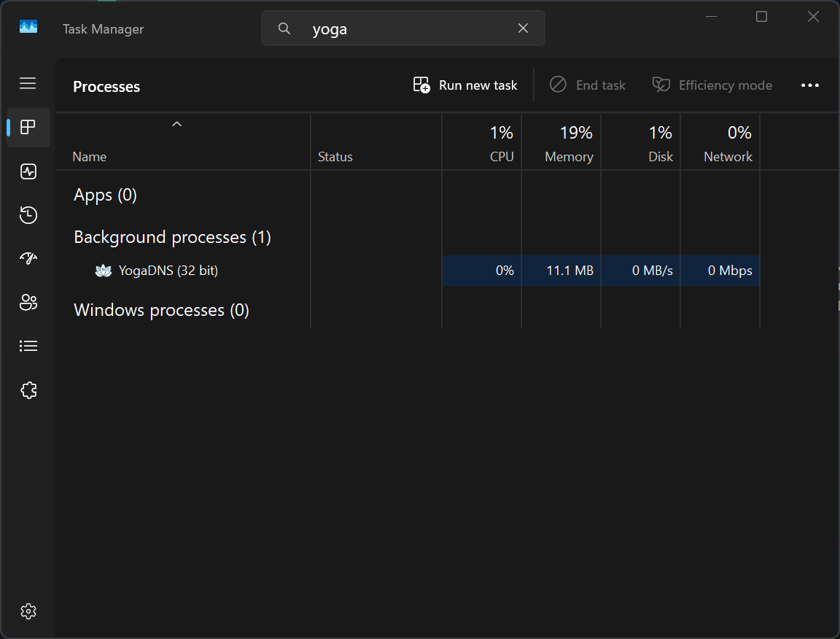Click the Run new task button
Viewport: 840px width, 639px height.
(x=465, y=85)
